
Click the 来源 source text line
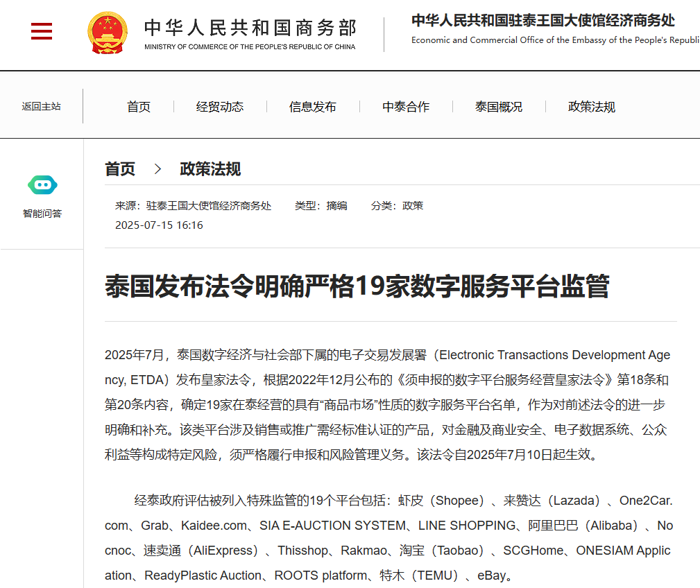(x=193, y=206)
